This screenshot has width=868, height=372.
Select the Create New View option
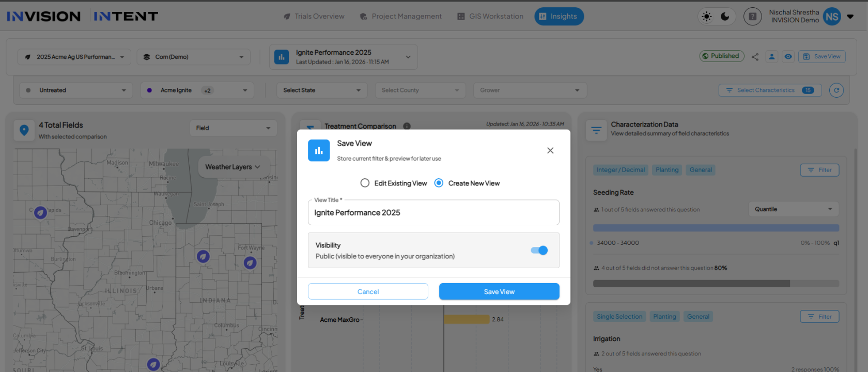[439, 183]
